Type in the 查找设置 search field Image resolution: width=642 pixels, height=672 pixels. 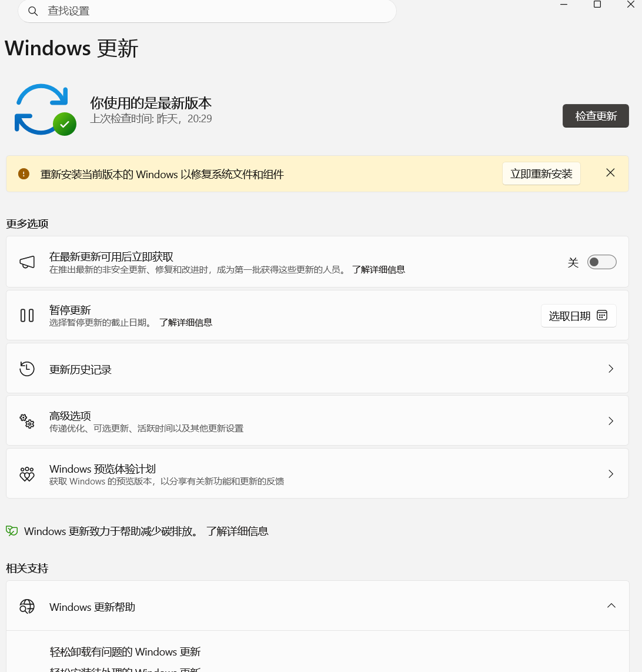[x=207, y=11]
